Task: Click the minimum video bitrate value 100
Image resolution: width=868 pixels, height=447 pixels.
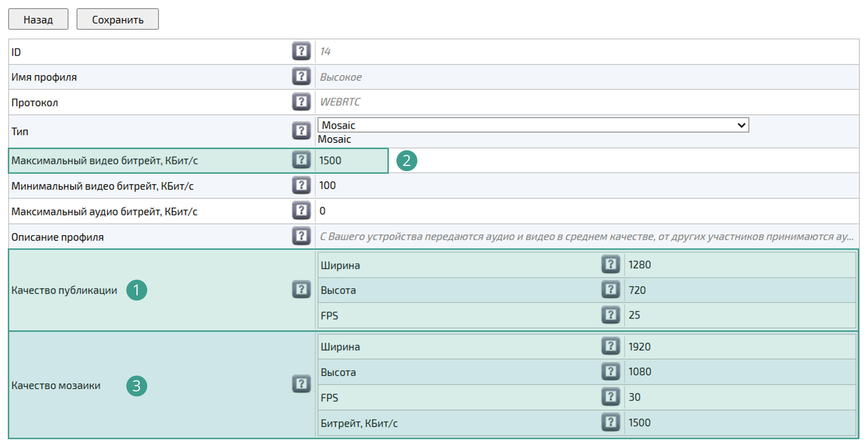Action: tap(328, 185)
